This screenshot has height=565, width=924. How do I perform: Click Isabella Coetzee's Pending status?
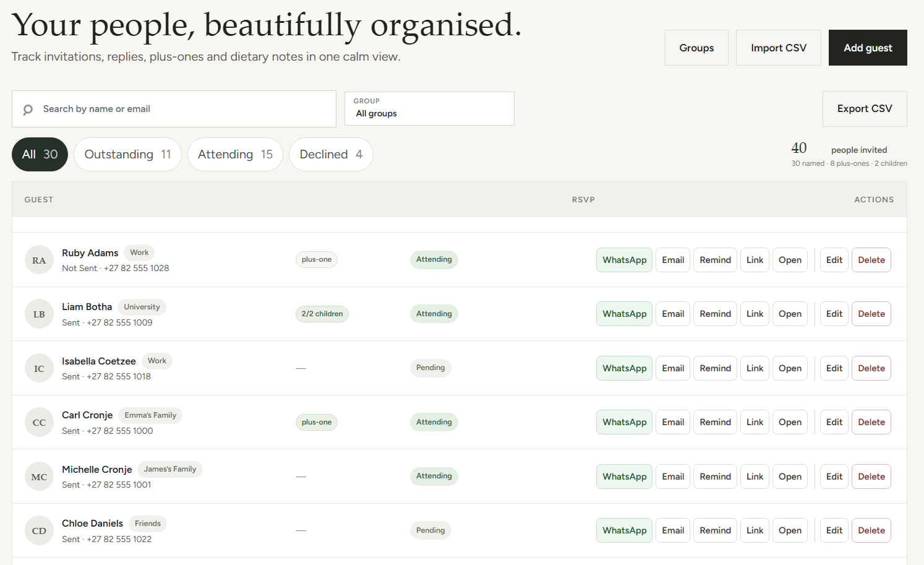(430, 368)
